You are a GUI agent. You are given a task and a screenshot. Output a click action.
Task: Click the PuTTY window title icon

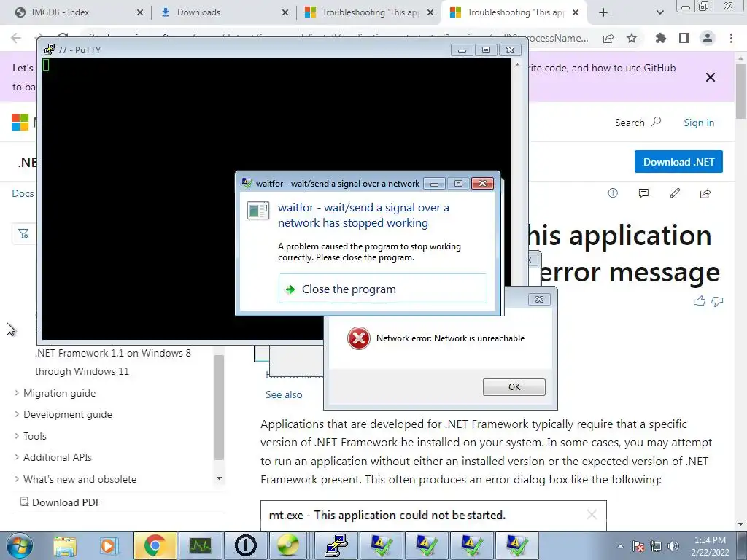point(49,50)
